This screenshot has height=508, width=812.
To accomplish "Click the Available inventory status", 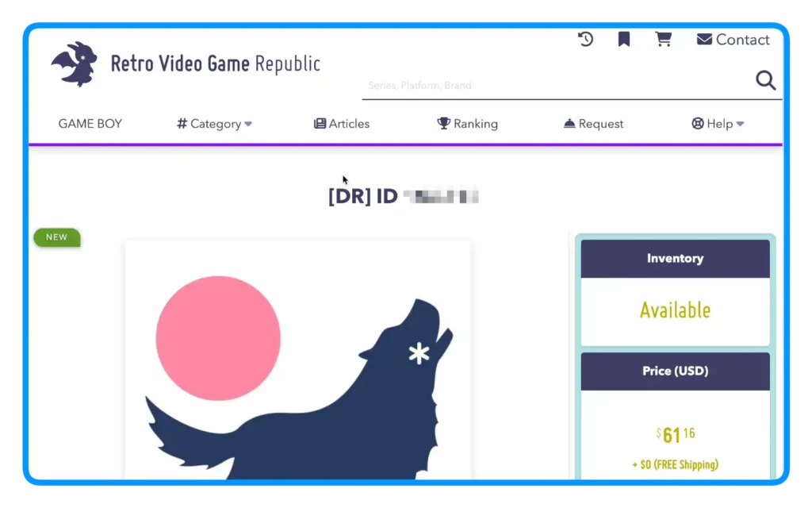I will coord(675,310).
